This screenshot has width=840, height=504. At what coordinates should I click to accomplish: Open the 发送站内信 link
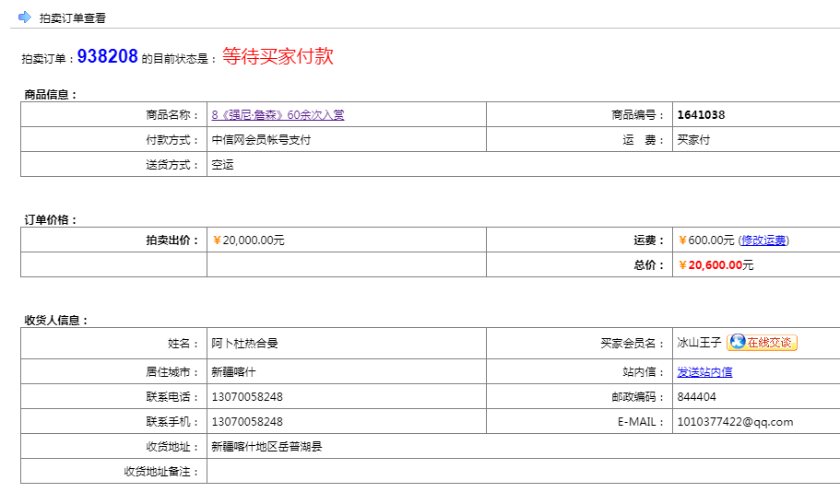704,372
